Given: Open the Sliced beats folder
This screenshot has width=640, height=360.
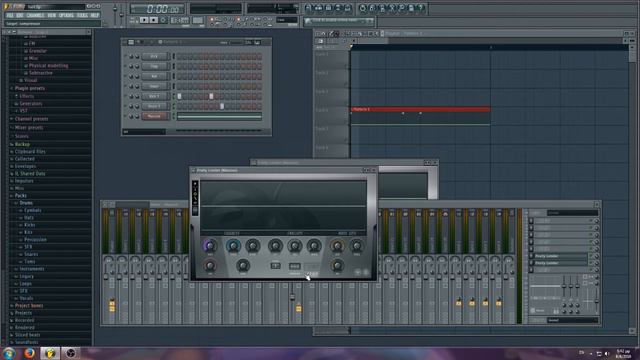Looking at the screenshot, I should pos(27,335).
